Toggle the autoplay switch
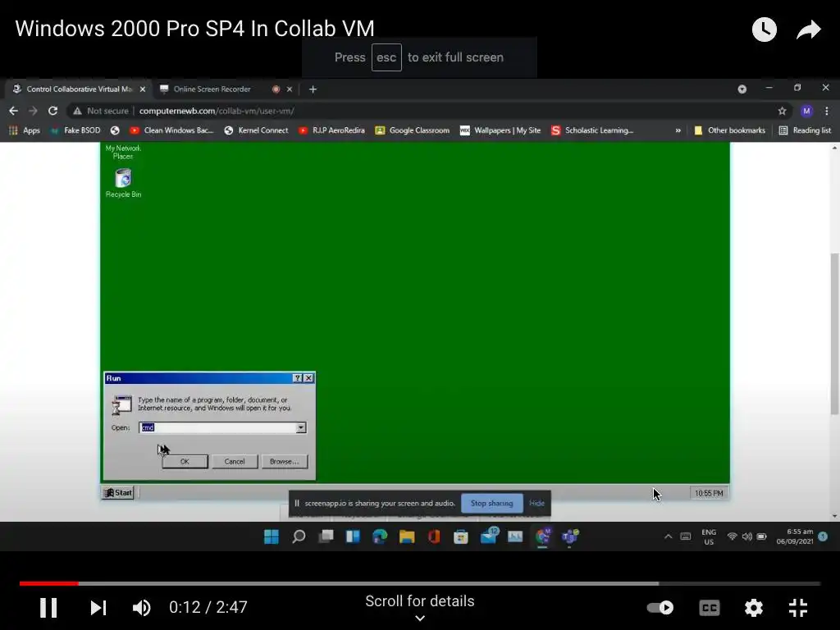Image resolution: width=840 pixels, height=630 pixels. pyautogui.click(x=660, y=608)
